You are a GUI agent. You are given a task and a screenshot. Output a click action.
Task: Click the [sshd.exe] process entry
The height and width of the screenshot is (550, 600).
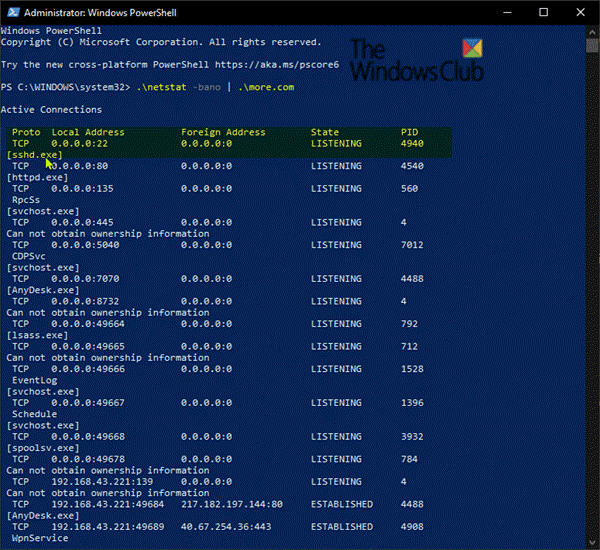point(34,155)
